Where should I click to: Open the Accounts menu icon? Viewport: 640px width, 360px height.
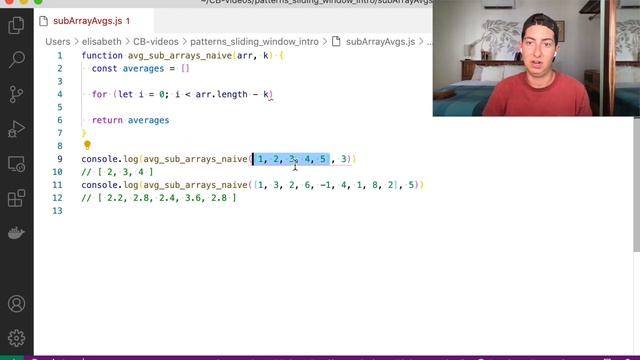(x=16, y=304)
